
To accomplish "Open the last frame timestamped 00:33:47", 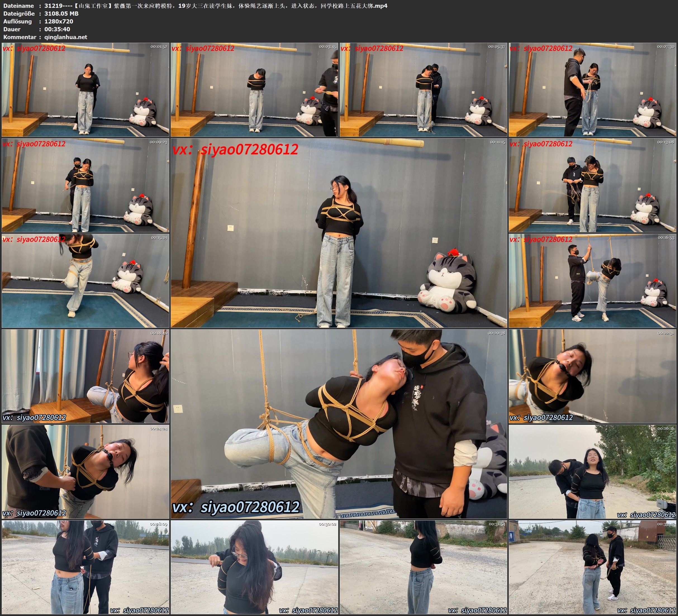I will (x=592, y=567).
